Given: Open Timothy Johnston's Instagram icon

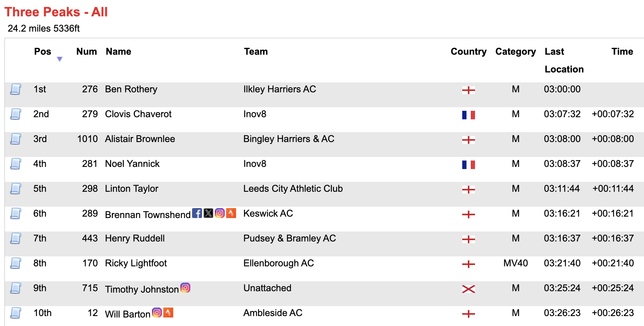Looking at the screenshot, I should 185,288.
